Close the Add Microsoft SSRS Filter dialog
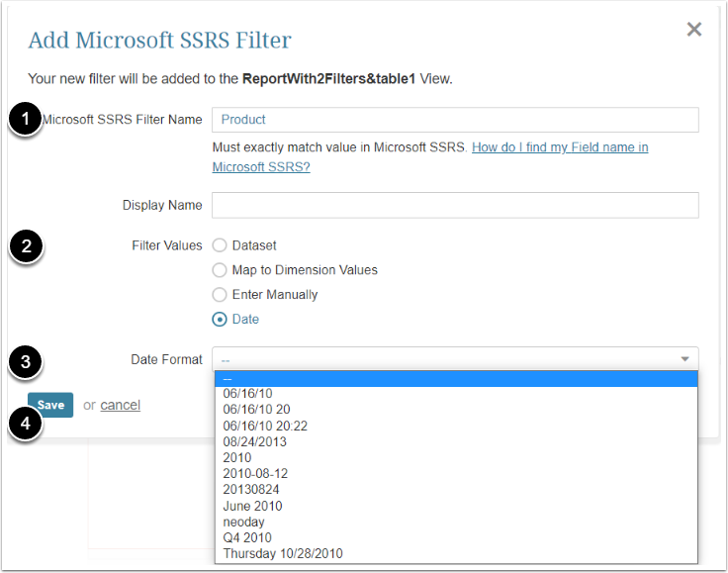Screen dimensions: 728x573 (x=694, y=30)
